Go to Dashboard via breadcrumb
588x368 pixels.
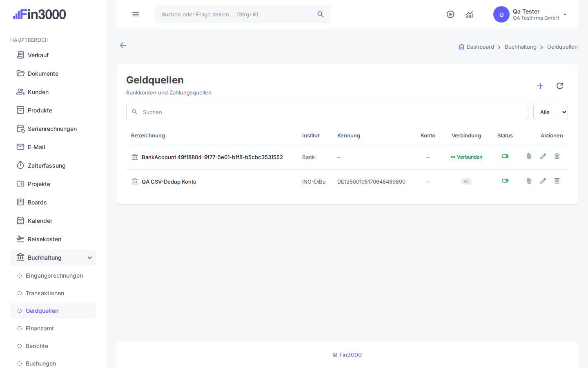(480, 47)
